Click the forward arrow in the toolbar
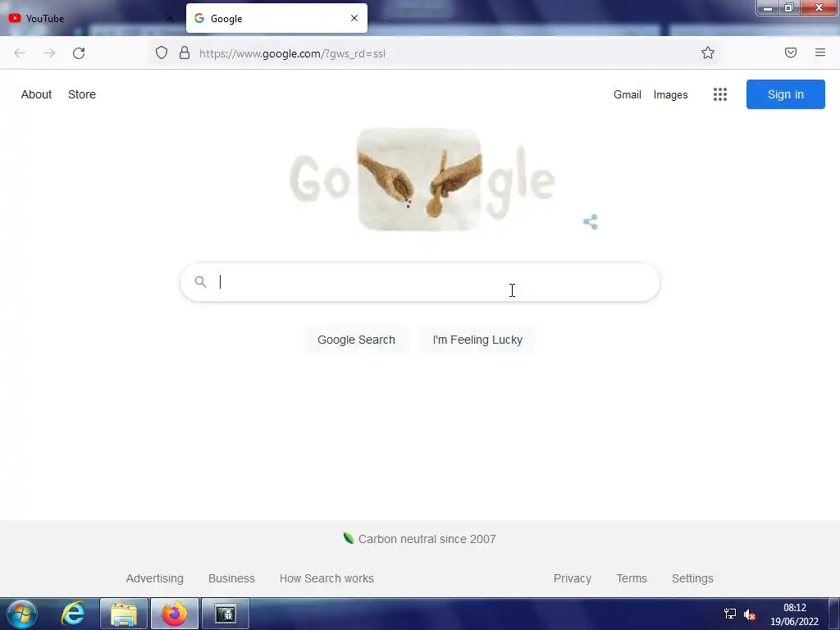The width and height of the screenshot is (840, 630). 49,53
